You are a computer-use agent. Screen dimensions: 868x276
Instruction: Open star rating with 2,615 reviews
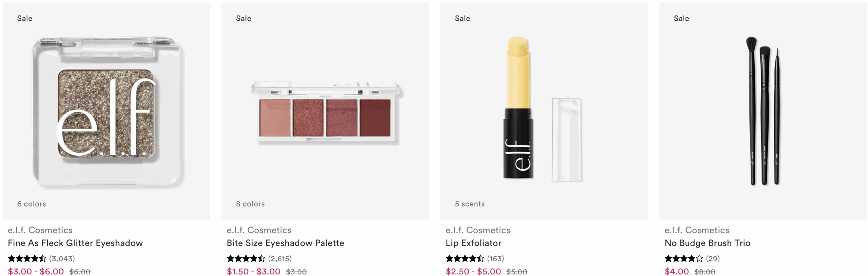[259, 258]
